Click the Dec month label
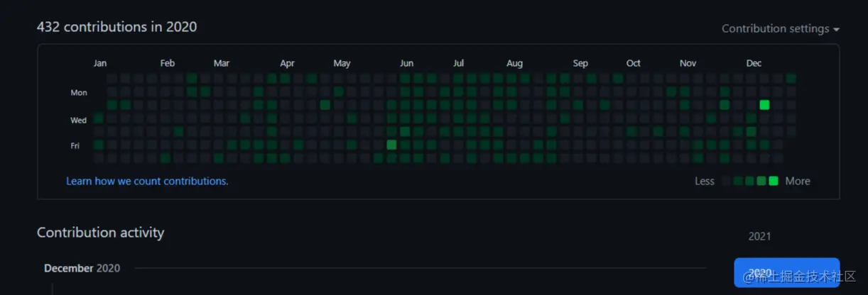868x295 pixels. point(754,63)
